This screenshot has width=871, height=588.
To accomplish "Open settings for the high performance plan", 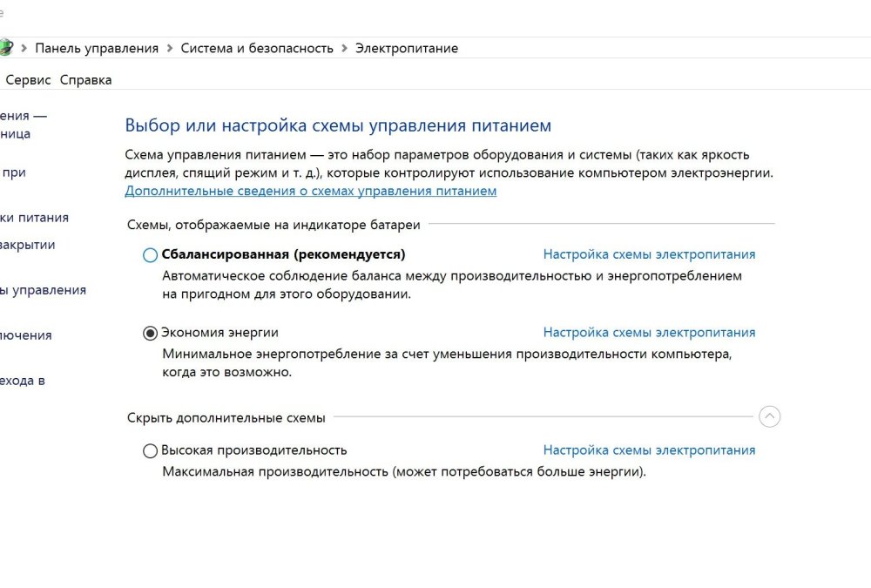I will tap(651, 449).
